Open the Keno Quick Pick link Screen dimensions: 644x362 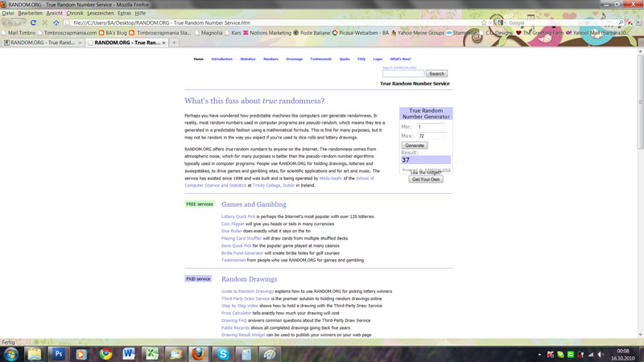236,246
